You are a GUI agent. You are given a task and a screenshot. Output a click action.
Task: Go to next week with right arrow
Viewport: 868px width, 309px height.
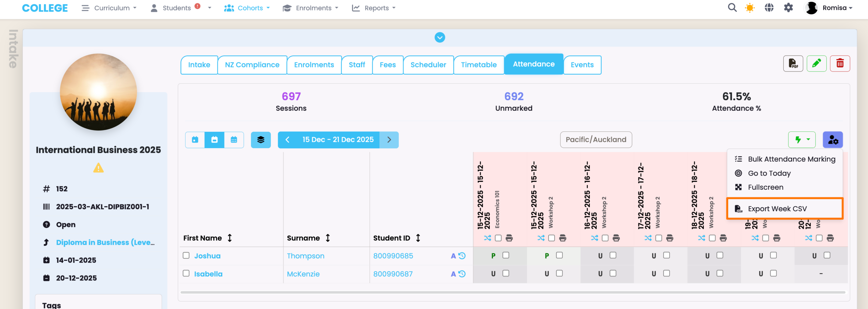389,140
